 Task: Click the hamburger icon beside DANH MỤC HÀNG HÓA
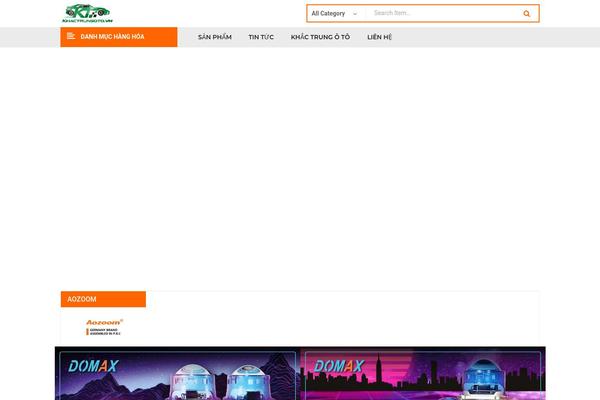coord(71,36)
